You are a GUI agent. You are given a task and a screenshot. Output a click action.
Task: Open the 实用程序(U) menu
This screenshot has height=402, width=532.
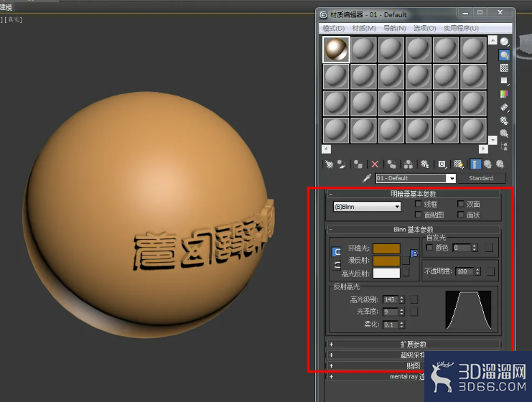[461, 28]
